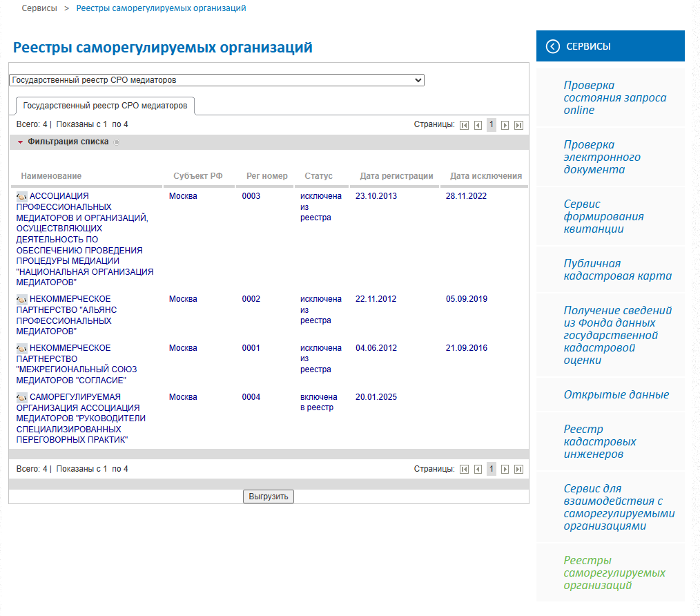
Task: Open Сервис для взаимодействия с саморегулируемыми организациями
Action: pos(619,507)
